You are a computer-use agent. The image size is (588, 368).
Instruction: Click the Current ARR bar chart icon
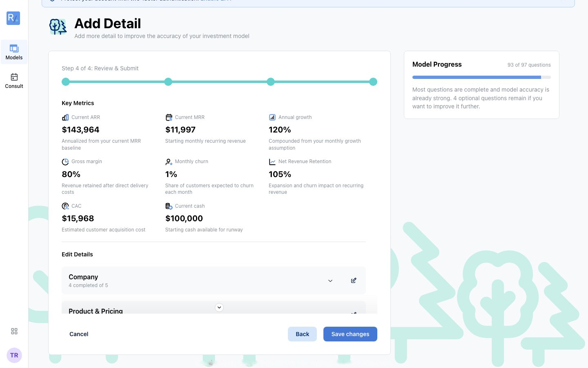[65, 117]
